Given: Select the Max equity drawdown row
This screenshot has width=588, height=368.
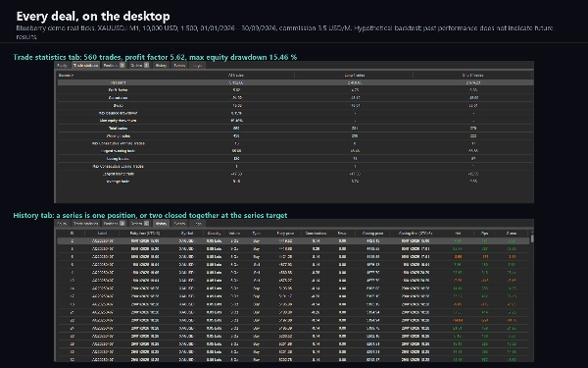Looking at the screenshot, I should 295,121.
